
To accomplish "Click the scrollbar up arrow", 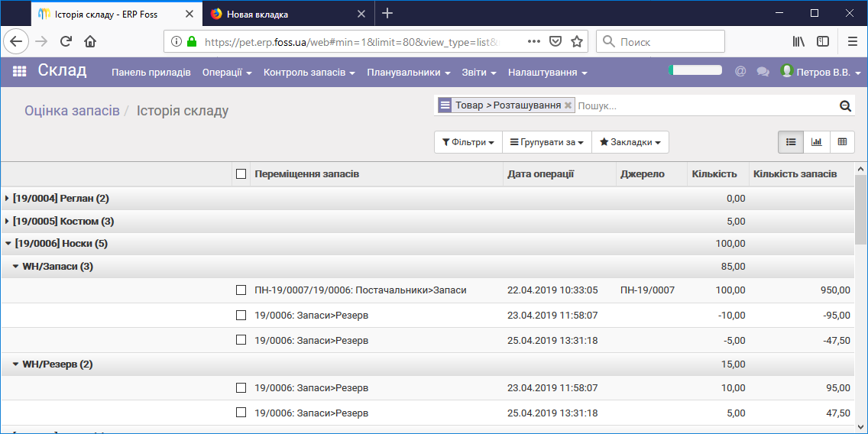I will pos(861,169).
